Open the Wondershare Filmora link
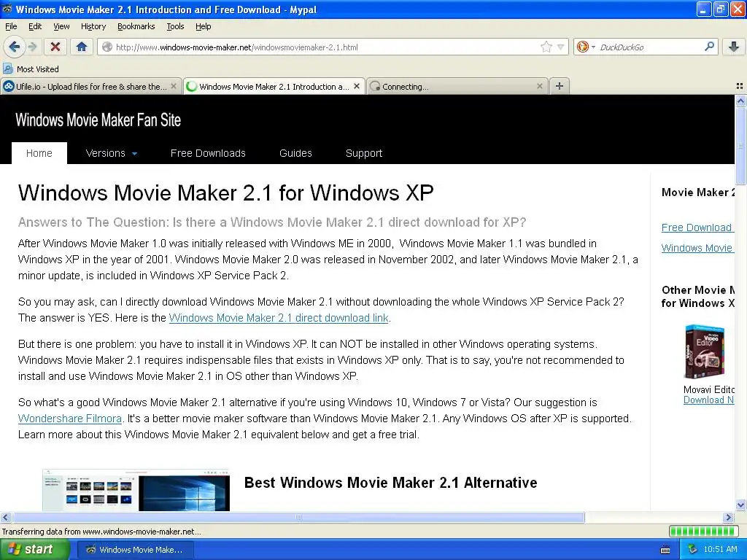 [70, 418]
